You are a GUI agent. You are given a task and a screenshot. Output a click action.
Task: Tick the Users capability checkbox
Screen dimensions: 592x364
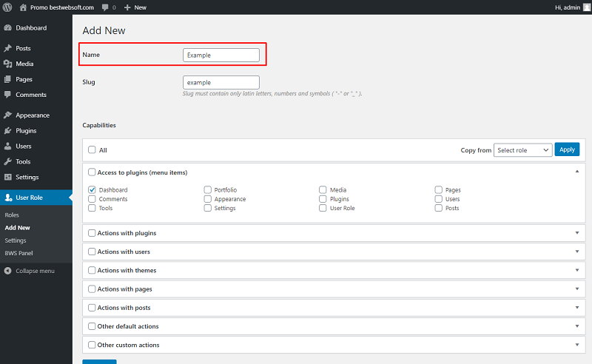point(438,198)
